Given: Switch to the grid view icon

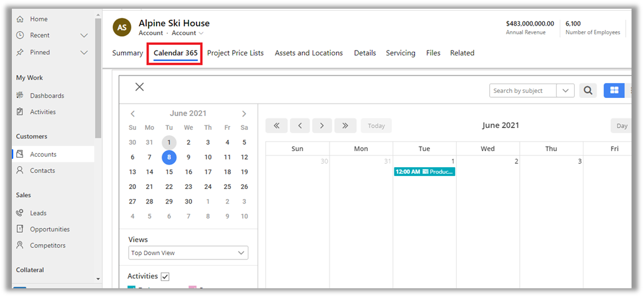Looking at the screenshot, I should click(614, 90).
